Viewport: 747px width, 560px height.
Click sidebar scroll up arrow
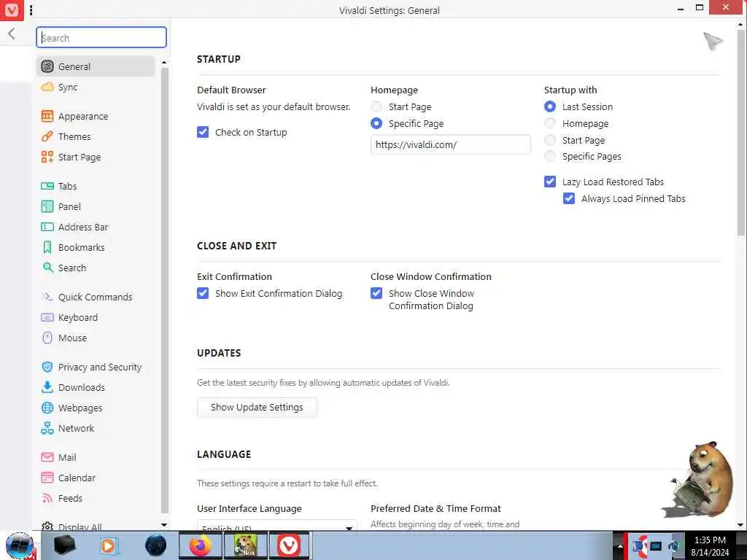point(164,63)
